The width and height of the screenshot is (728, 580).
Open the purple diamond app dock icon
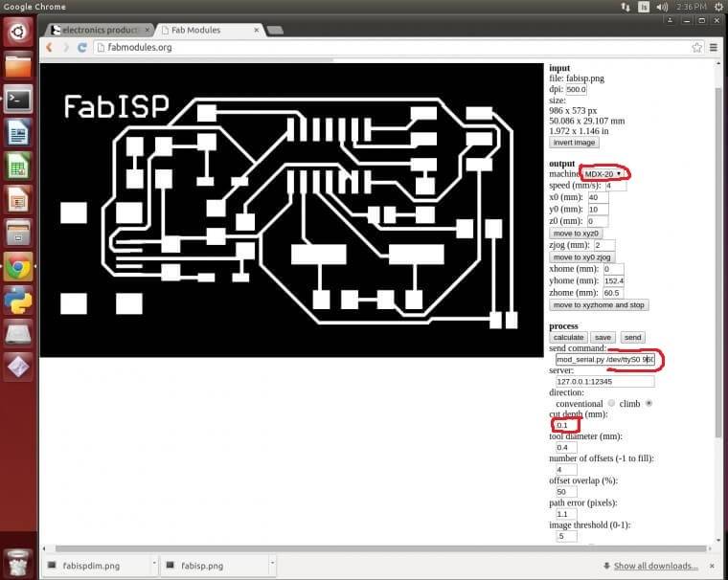[x=18, y=367]
